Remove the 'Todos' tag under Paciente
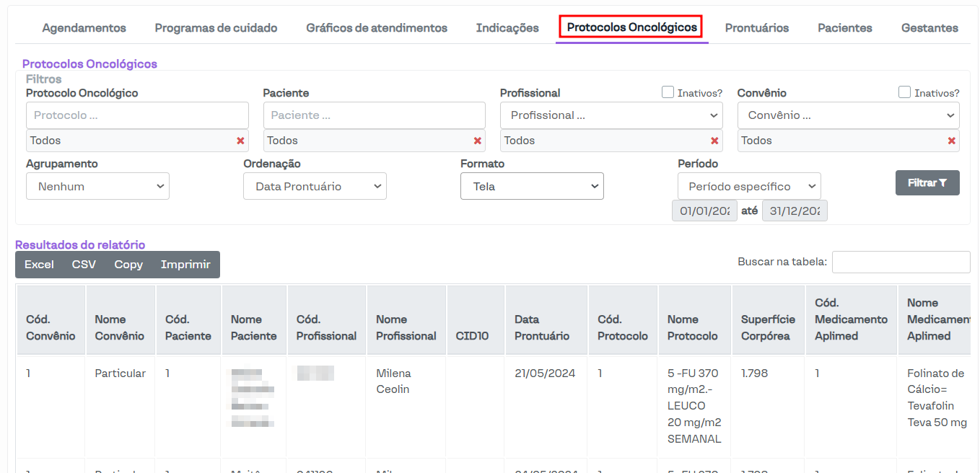Viewport: 980px width, 473px height. pos(477,141)
